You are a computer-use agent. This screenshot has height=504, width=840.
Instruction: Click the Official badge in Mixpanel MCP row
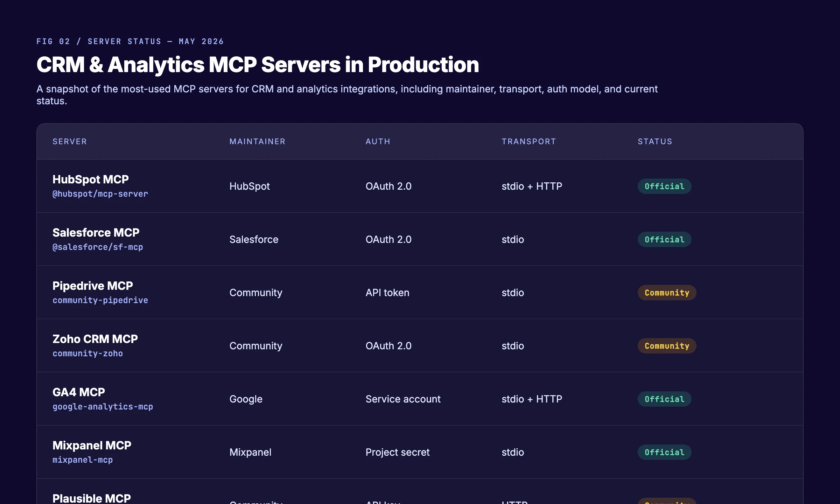click(664, 452)
